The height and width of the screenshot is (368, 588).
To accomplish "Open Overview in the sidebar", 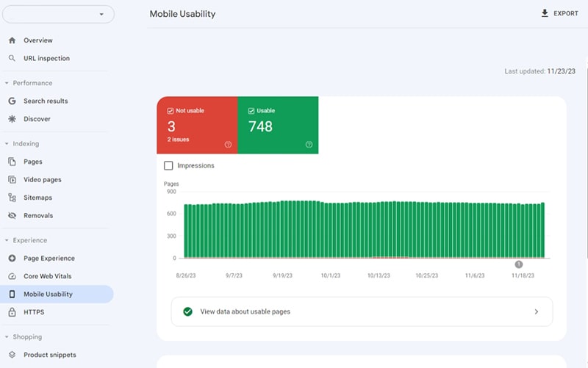I will [x=38, y=40].
